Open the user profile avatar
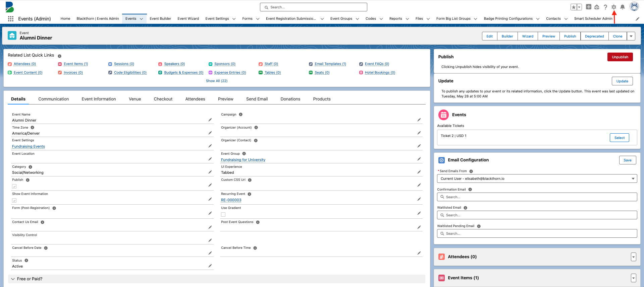Image resolution: width=644 pixels, height=287 pixels. pyautogui.click(x=634, y=7)
